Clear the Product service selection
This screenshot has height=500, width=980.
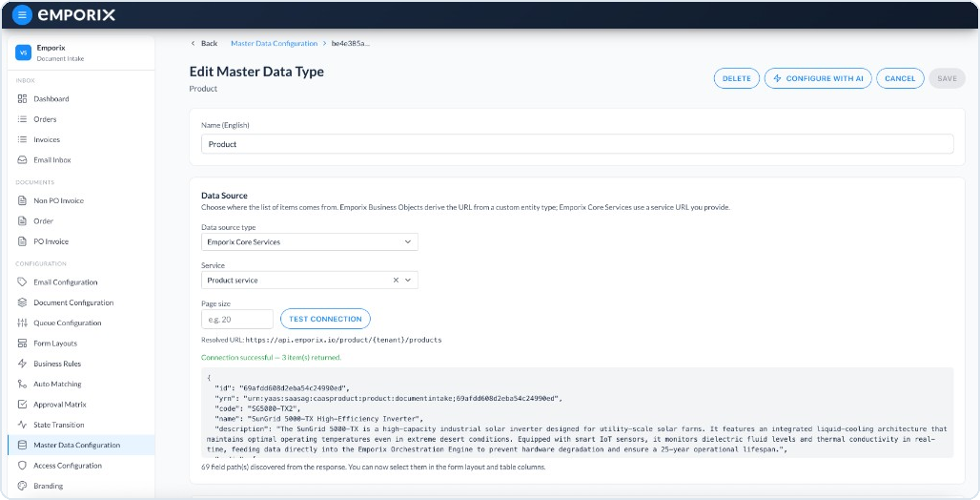tap(396, 281)
